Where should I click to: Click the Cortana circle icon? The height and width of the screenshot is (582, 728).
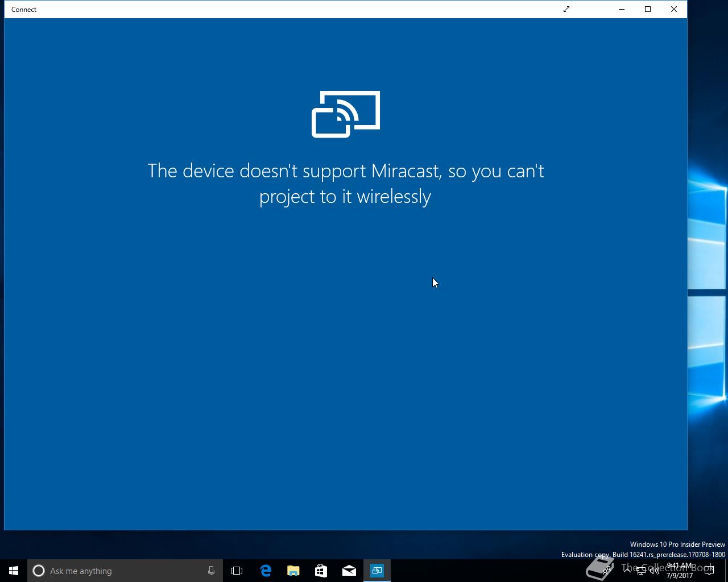39,571
